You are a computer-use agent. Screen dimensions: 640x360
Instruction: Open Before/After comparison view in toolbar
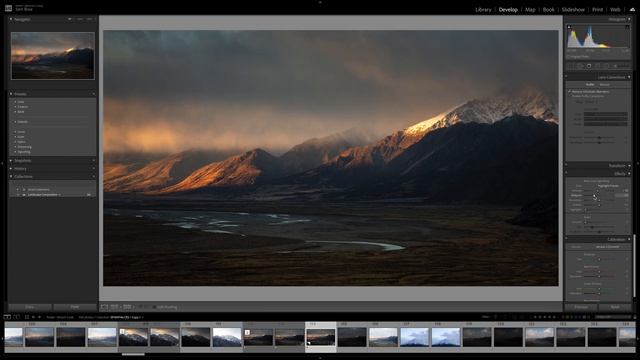tap(115, 307)
